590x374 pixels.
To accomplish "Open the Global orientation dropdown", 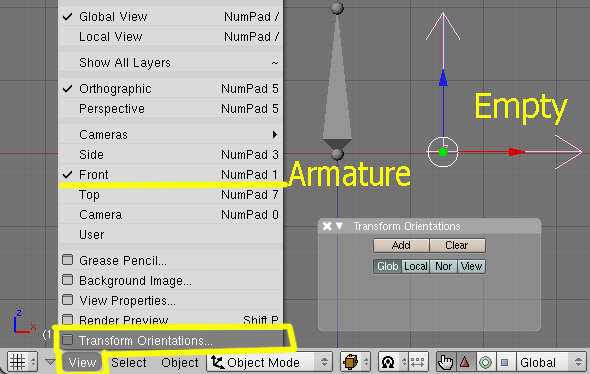I will [x=551, y=362].
